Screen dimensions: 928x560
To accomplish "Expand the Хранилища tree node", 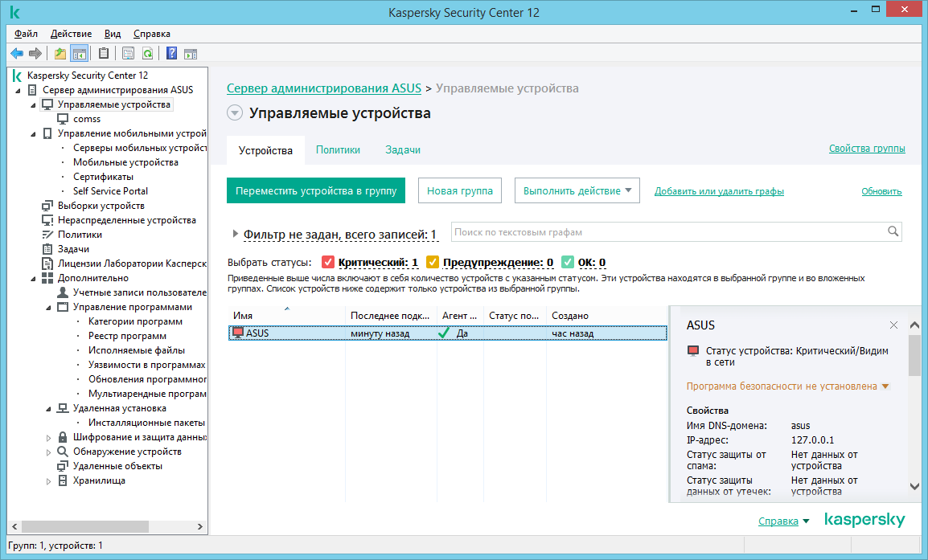I will (x=48, y=481).
